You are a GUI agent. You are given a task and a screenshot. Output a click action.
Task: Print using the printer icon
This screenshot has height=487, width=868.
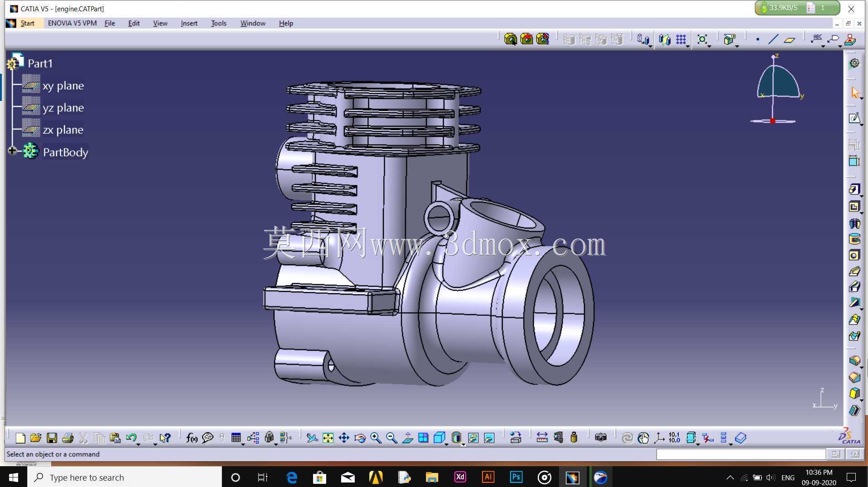pyautogui.click(x=68, y=438)
